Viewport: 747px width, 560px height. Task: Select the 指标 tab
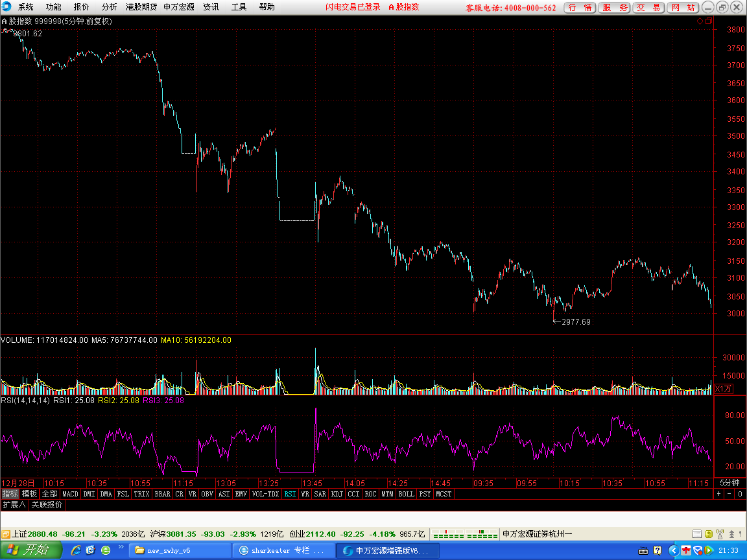coord(10,494)
